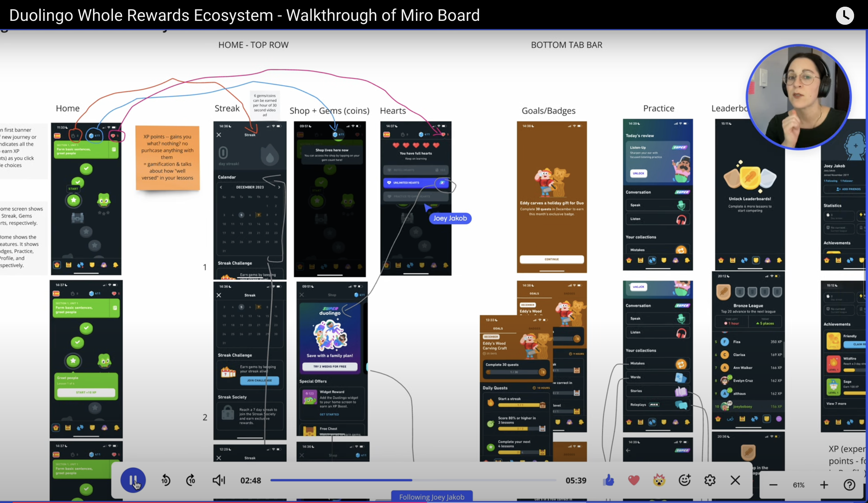Rewind the recording 10 seconds
Viewport: 868px width, 503px height.
tap(166, 480)
